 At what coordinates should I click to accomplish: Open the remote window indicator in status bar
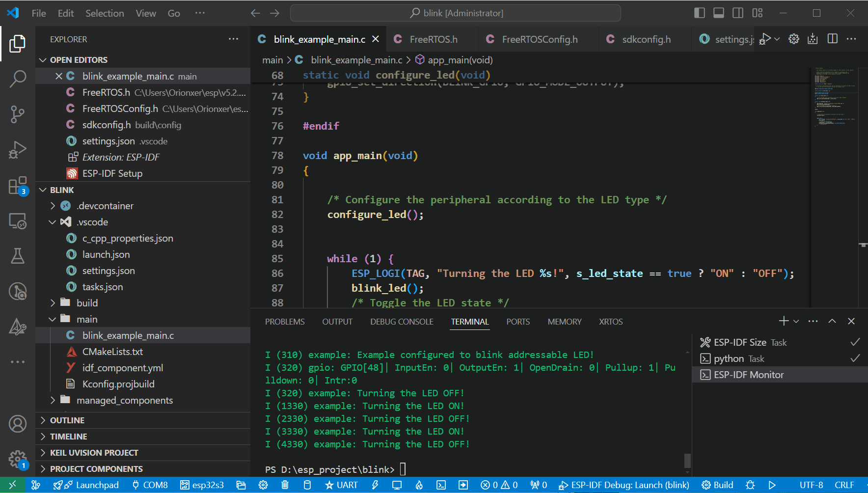12,485
